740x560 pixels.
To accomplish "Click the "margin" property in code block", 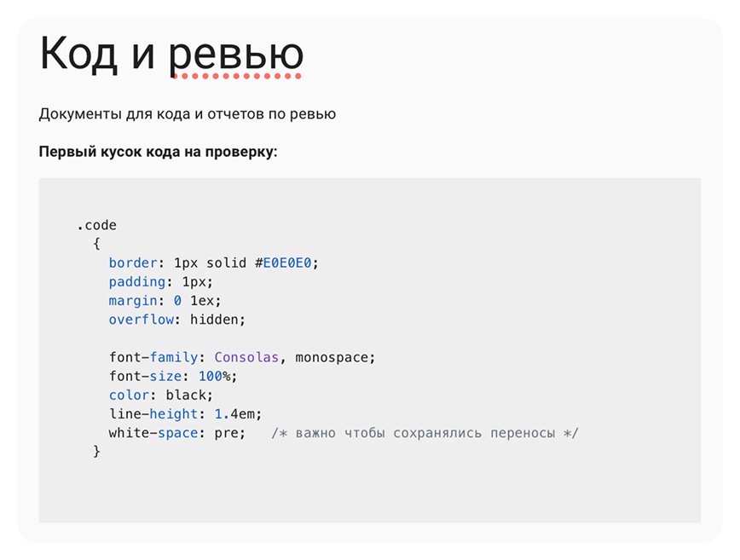I will click(x=133, y=301).
